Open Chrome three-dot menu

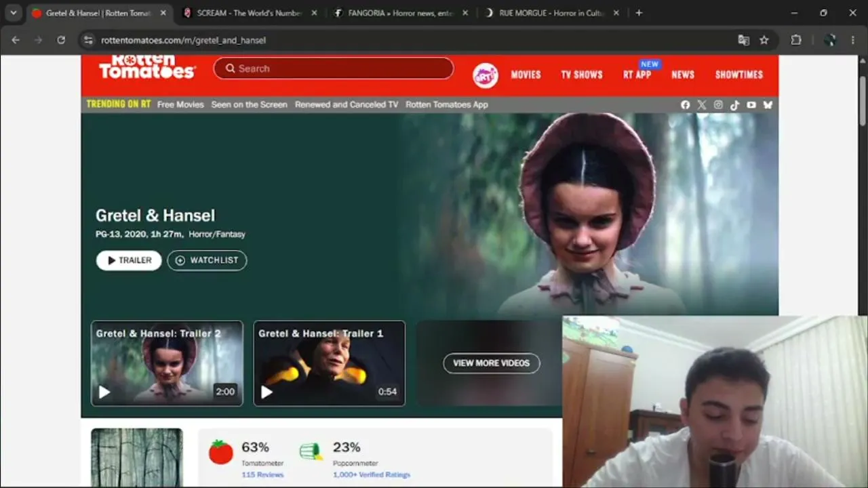tap(853, 40)
